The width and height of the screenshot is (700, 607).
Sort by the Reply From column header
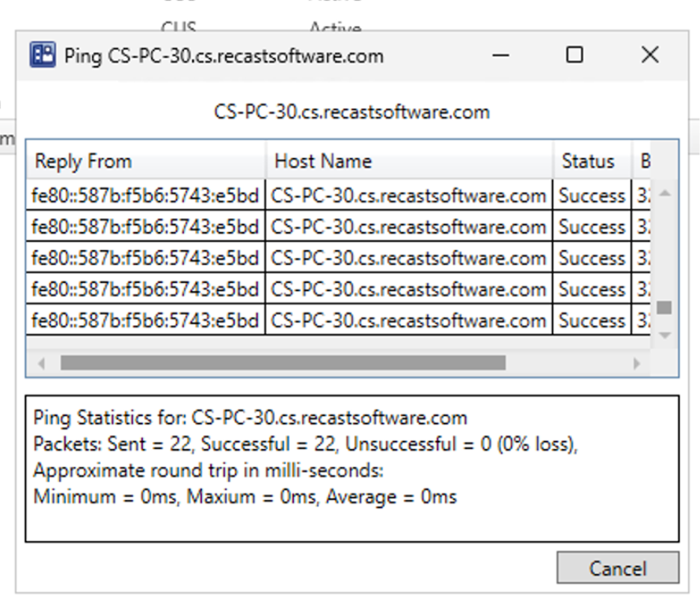tap(146, 161)
